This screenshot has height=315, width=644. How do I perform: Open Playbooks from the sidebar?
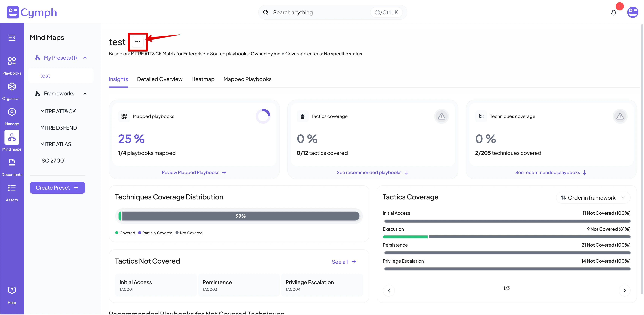12,66
